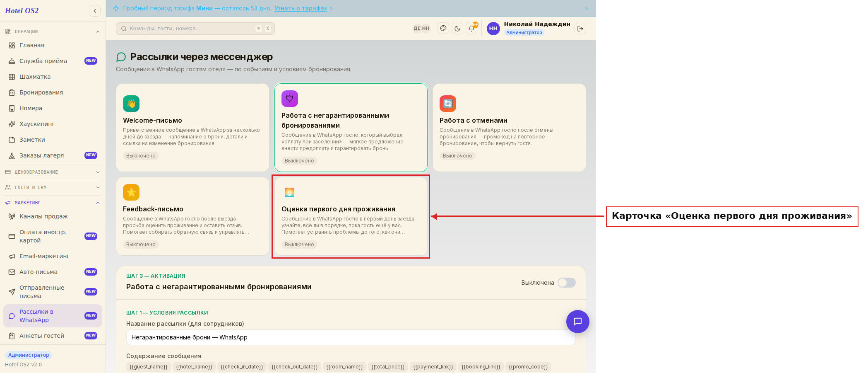Viewport: 868px width, 373px height.
Task: Open the Feedback-письмо star card
Action: tap(192, 216)
